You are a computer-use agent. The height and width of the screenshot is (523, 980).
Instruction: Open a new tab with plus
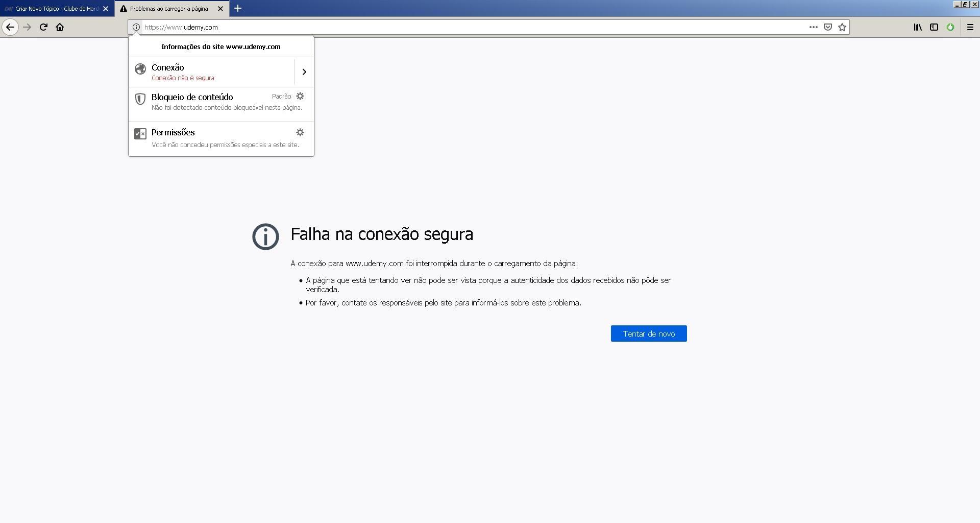[x=238, y=9]
